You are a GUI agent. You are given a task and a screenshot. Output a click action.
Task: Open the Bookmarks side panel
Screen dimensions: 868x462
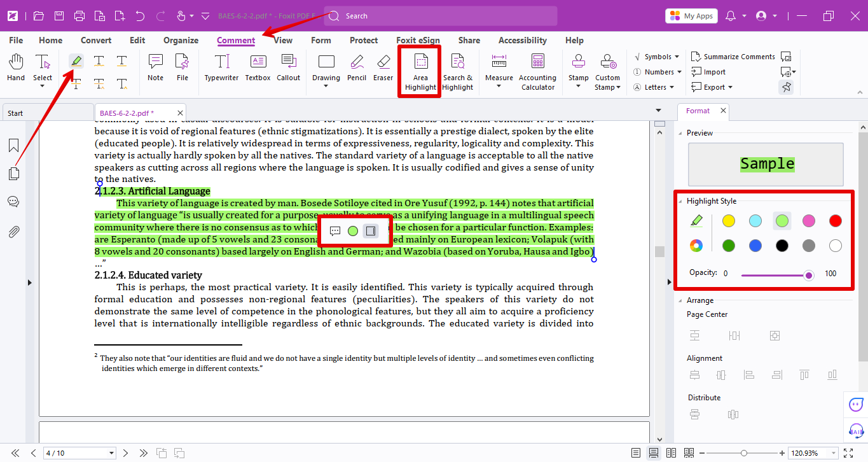click(x=13, y=146)
